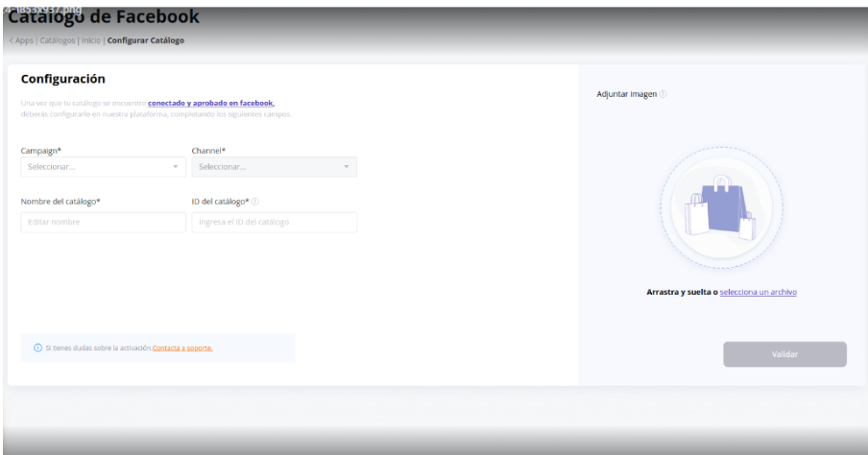Viewport: 868px width, 455px height.
Task: Open the Channel Seleccionar dropdown
Action: coord(269,167)
